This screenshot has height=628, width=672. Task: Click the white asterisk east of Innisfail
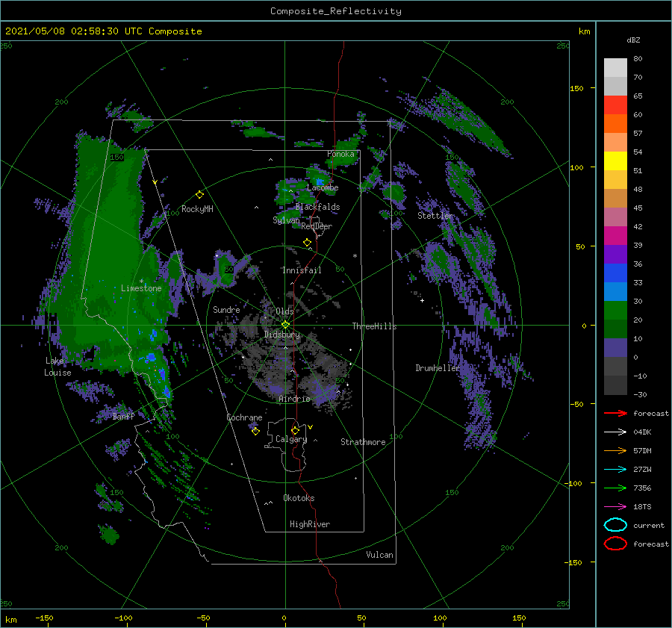pyautogui.click(x=355, y=256)
